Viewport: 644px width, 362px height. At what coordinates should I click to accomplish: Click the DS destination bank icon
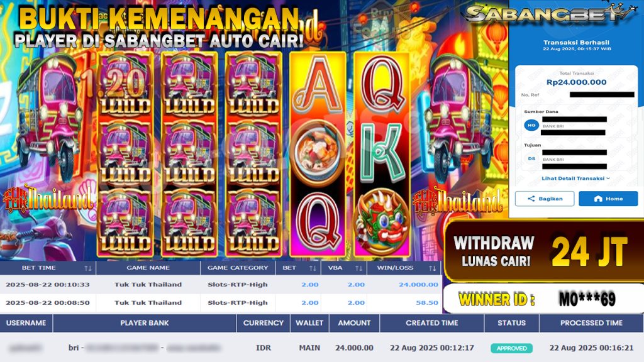[x=531, y=158]
